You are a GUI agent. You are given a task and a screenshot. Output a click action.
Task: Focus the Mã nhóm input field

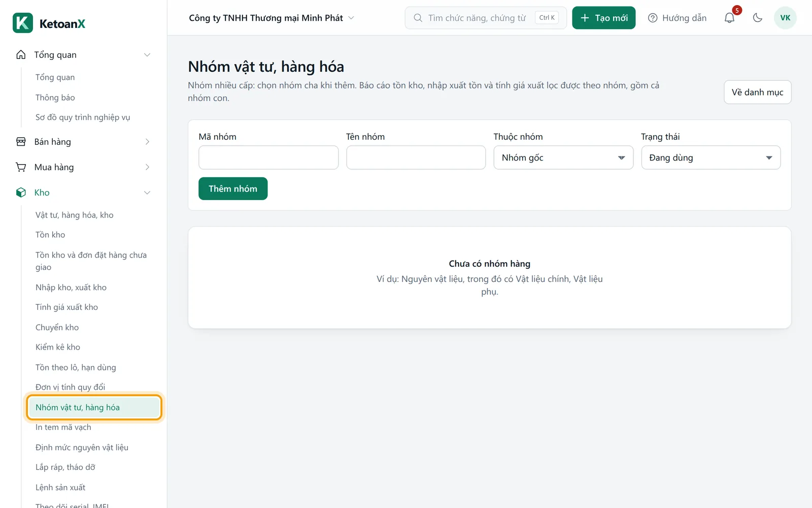coord(268,157)
